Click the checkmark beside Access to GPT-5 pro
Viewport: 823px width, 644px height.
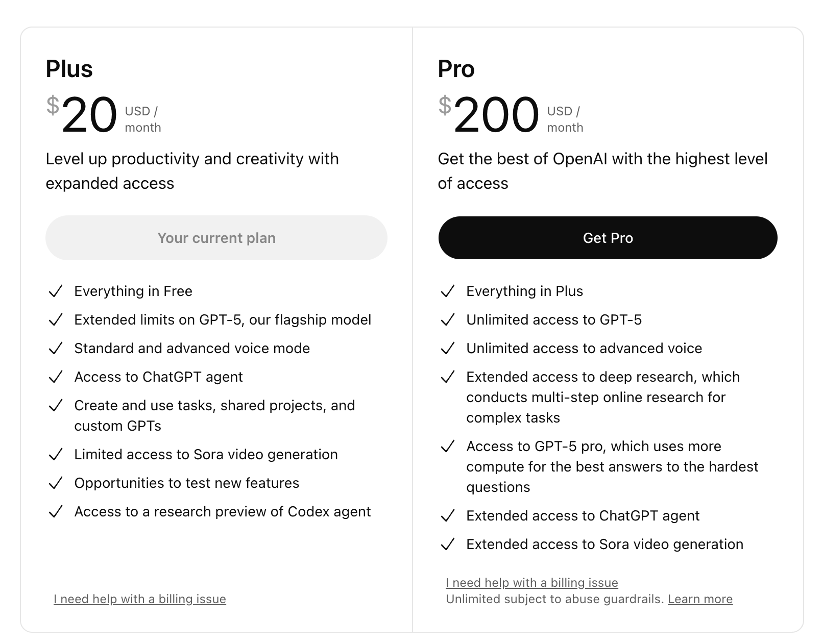pos(447,447)
